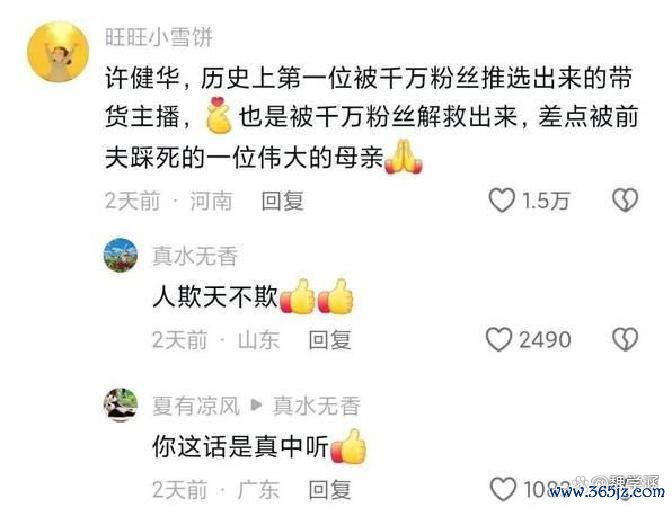672x507 pixels.
Task: Like 夏有凉风's reply with heart icon
Action: (502, 489)
